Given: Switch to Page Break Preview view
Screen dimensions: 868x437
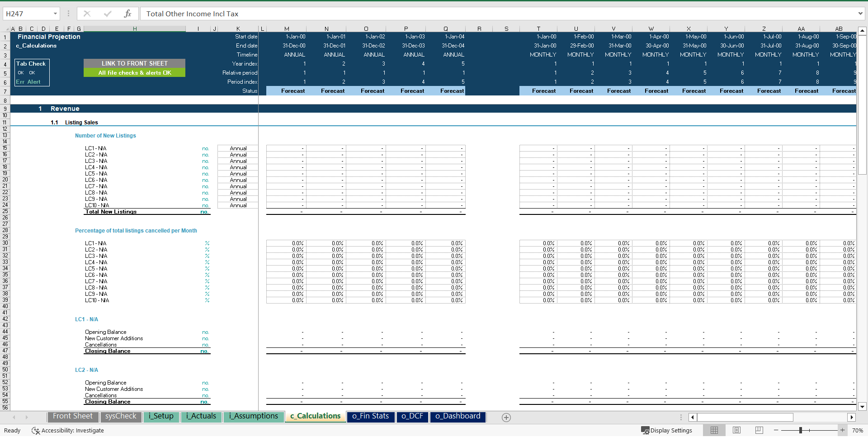Looking at the screenshot, I should [759, 430].
